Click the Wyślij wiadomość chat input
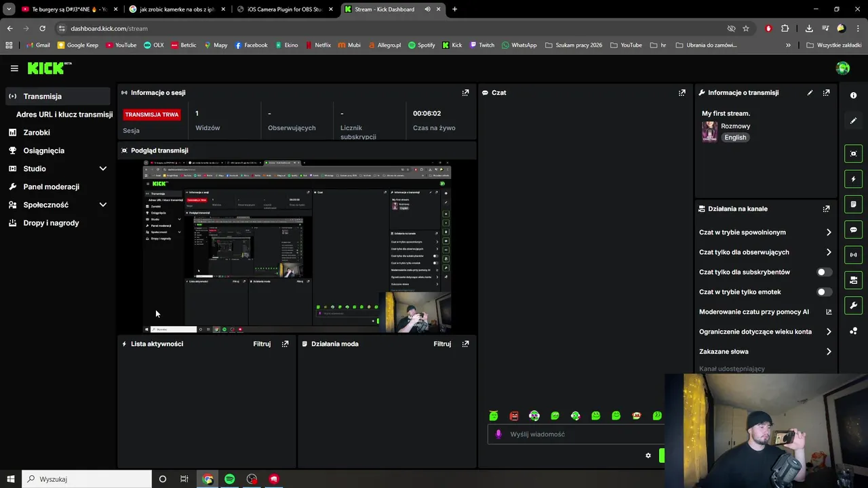Viewport: 868px width, 488px height. click(x=576, y=434)
